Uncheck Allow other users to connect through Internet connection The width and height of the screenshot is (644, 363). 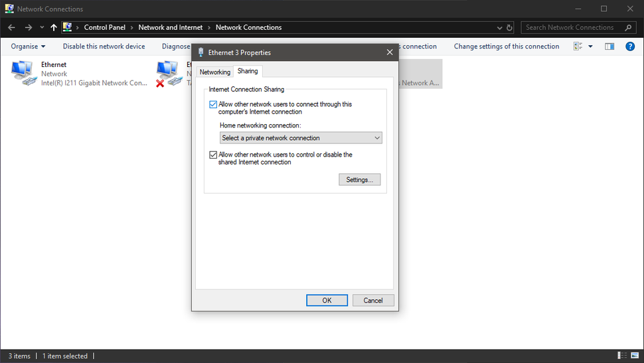(x=213, y=104)
